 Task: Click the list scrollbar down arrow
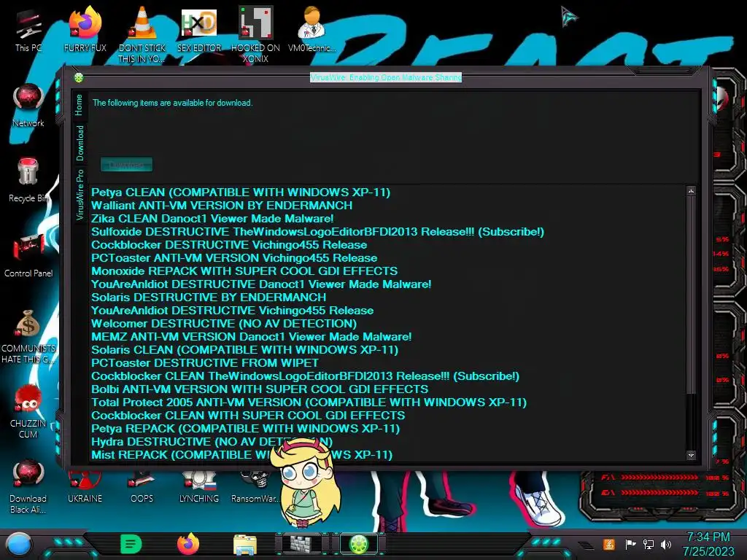(692, 455)
